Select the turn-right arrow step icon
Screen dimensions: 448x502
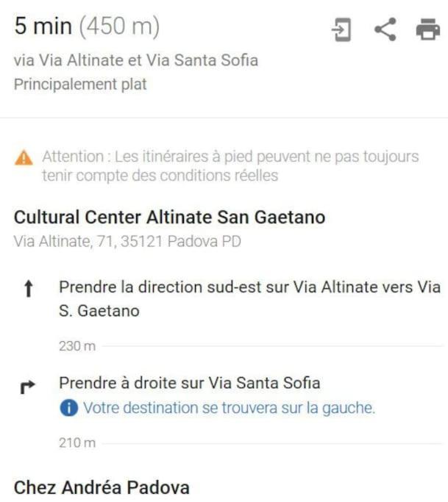[28, 387]
